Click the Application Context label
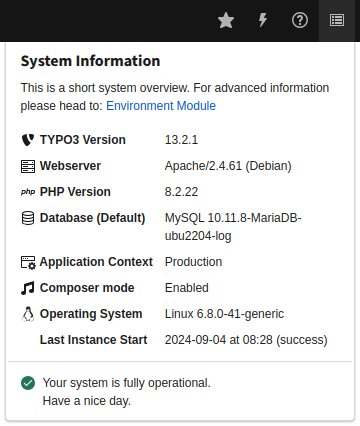 click(96, 262)
